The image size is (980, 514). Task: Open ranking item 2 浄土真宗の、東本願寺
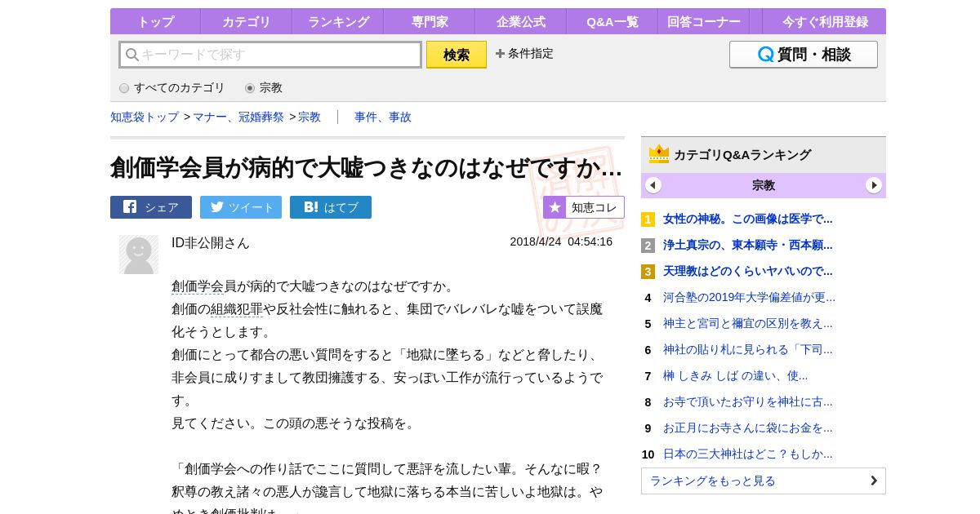pyautogui.click(x=748, y=245)
